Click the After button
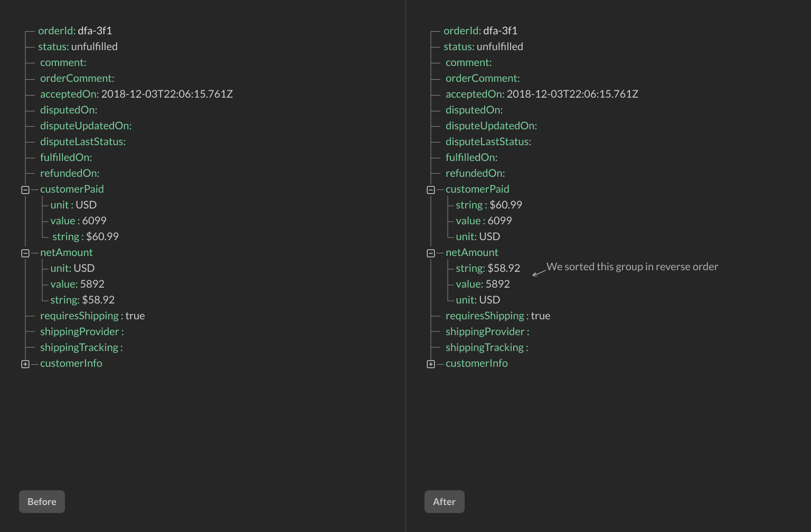Viewport: 811px width, 532px height. click(444, 501)
